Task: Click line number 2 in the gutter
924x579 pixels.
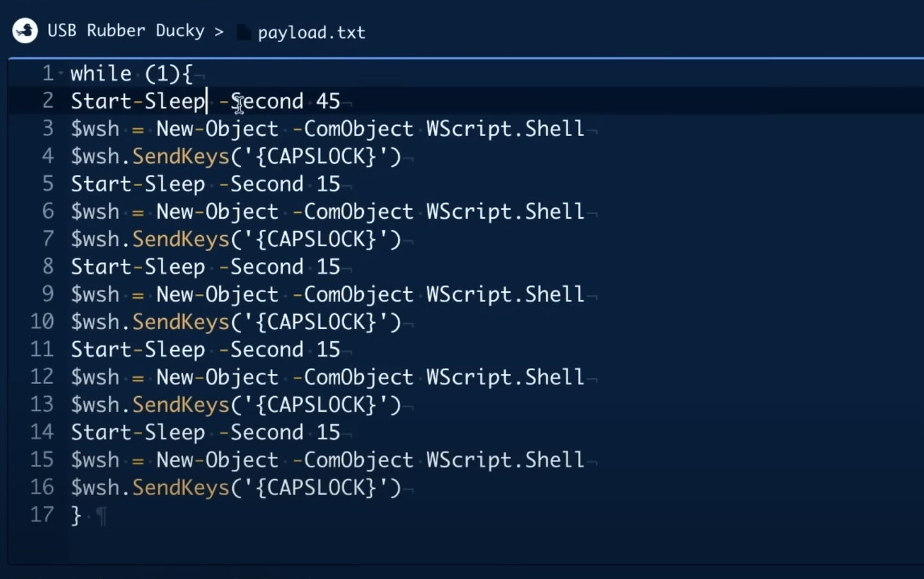Action: pos(48,101)
